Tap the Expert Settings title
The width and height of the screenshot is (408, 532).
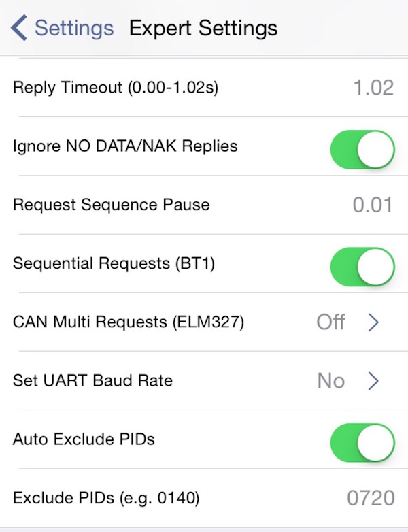coord(203,28)
